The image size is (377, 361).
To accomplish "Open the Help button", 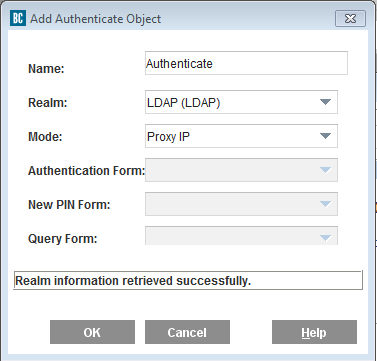I will click(314, 332).
